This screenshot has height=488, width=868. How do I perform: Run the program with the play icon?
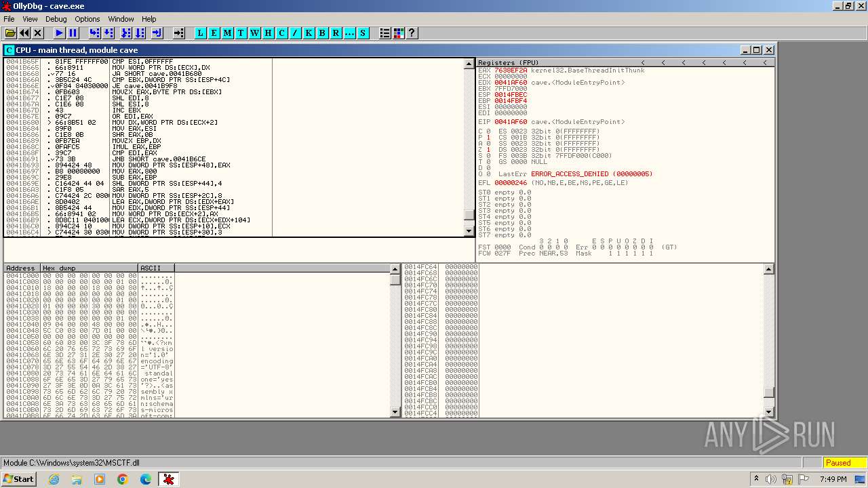[60, 33]
